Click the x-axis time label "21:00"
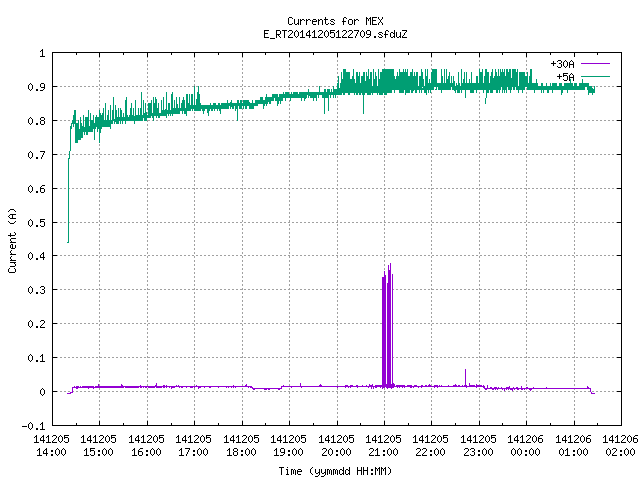The image size is (640, 480). (383, 452)
